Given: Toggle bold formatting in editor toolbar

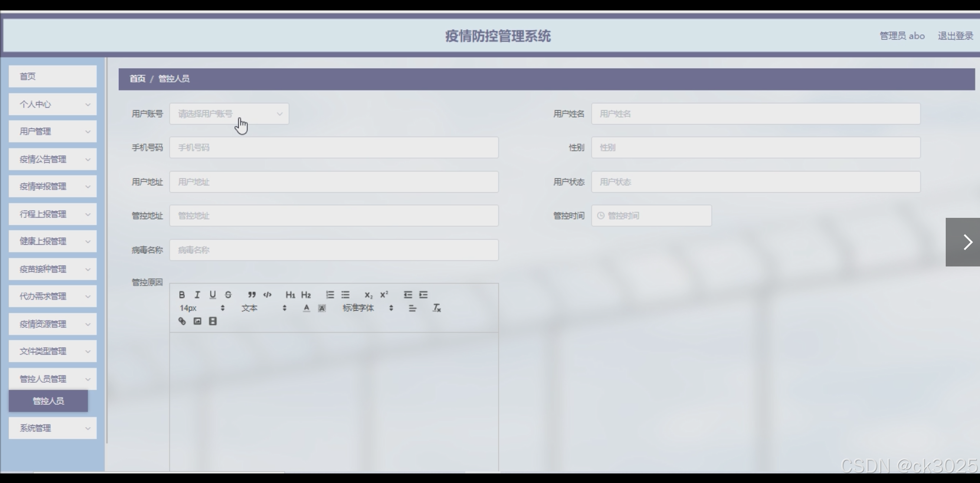Looking at the screenshot, I should [x=182, y=295].
